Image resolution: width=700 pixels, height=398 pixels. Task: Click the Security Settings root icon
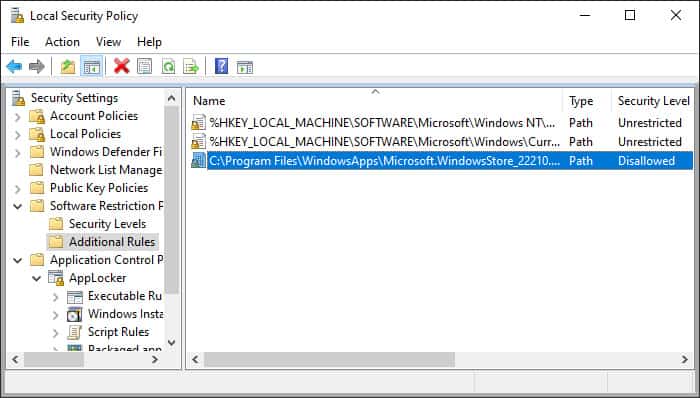[18, 98]
